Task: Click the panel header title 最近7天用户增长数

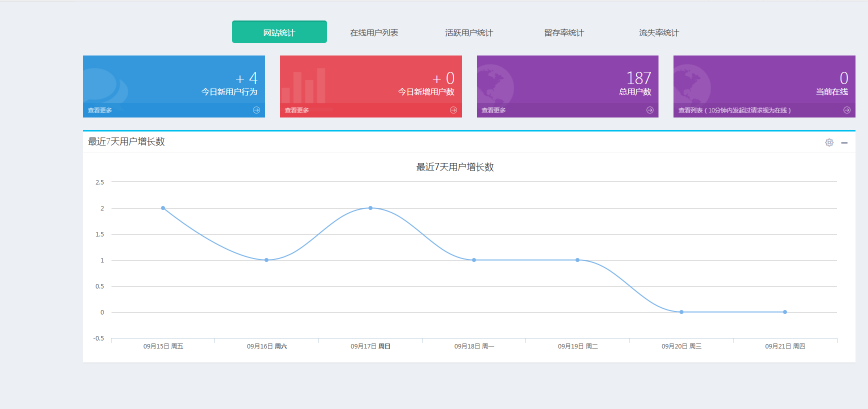Action: click(126, 142)
